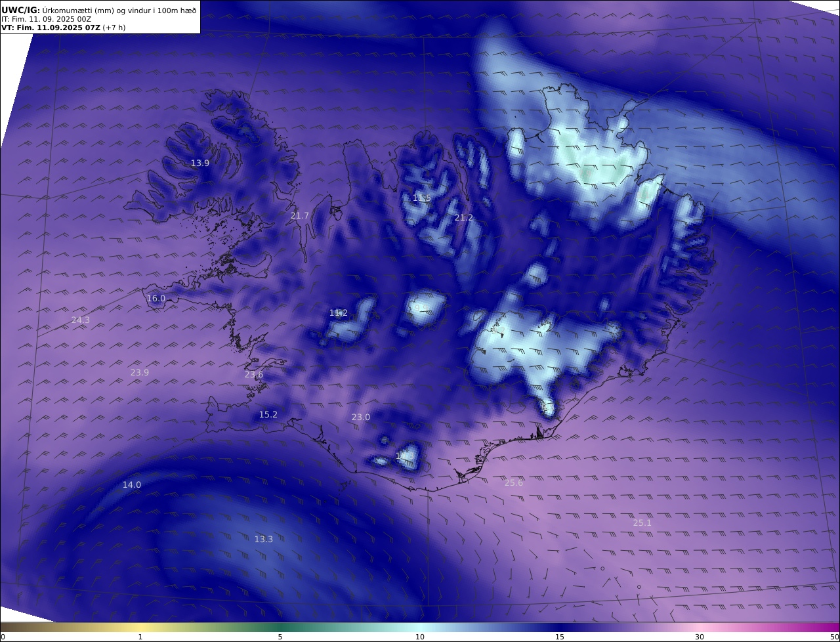Click the 15.2 value label
The image size is (840, 642).
tap(268, 414)
